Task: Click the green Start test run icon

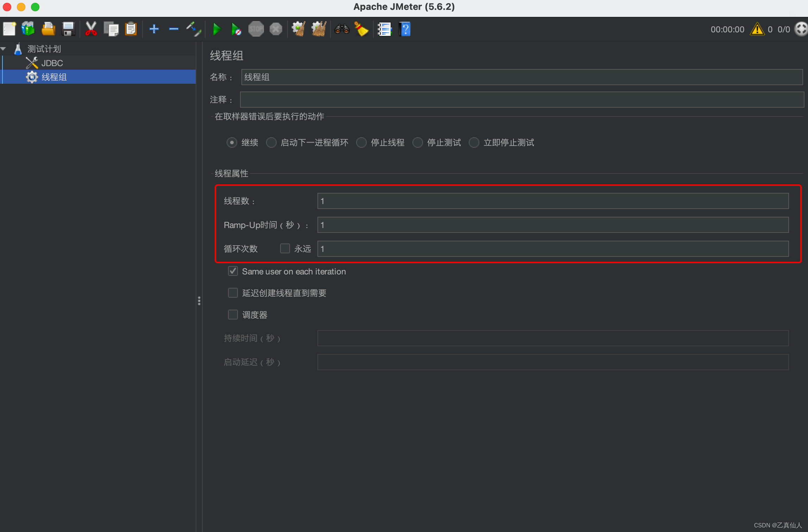Action: (x=217, y=29)
